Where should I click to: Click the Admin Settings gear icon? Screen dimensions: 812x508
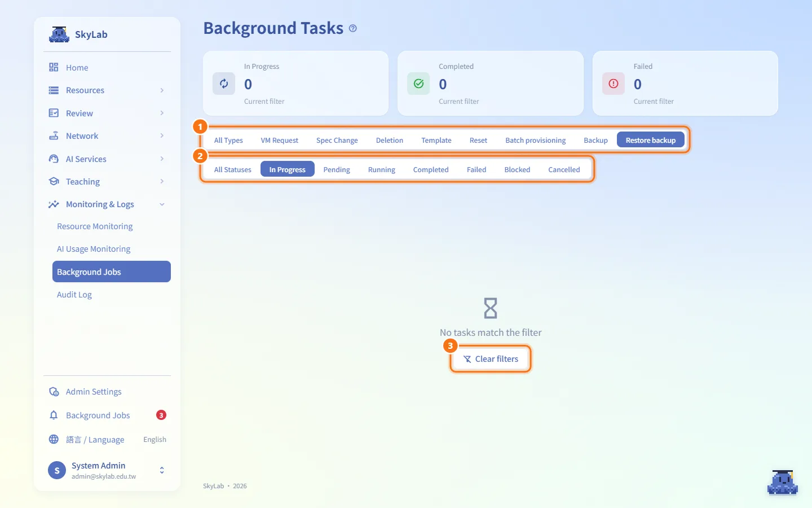[54, 392]
